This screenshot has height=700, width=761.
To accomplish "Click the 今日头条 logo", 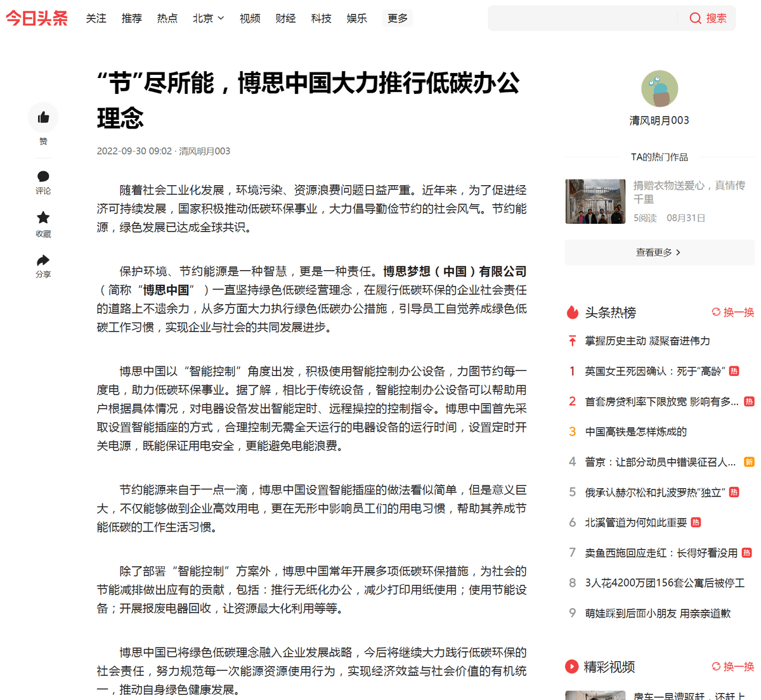I will tap(37, 18).
